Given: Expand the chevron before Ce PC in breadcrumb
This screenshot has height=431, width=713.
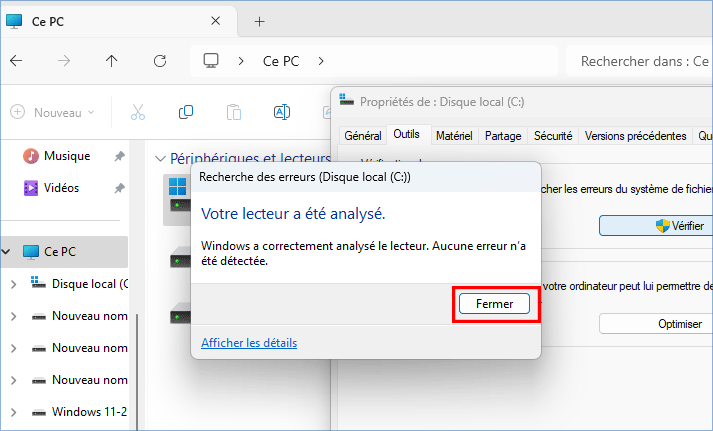Looking at the screenshot, I should click(x=241, y=61).
